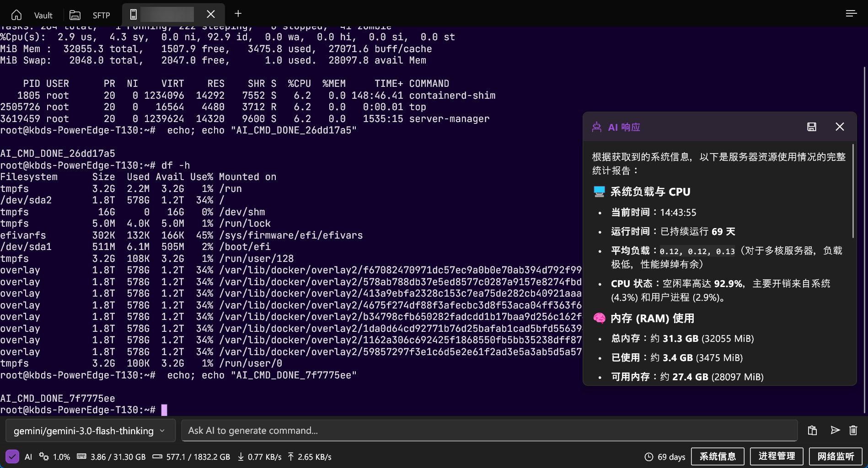Save the AI response with disk icon
This screenshot has width=868, height=468.
click(x=812, y=127)
